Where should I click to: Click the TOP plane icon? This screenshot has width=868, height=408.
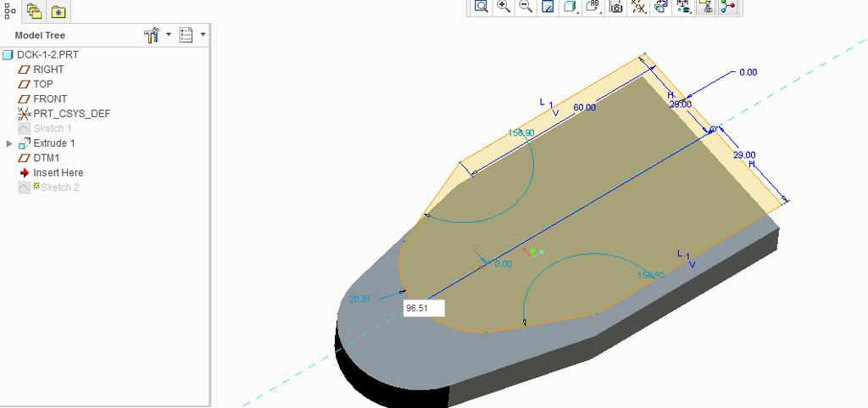[25, 84]
